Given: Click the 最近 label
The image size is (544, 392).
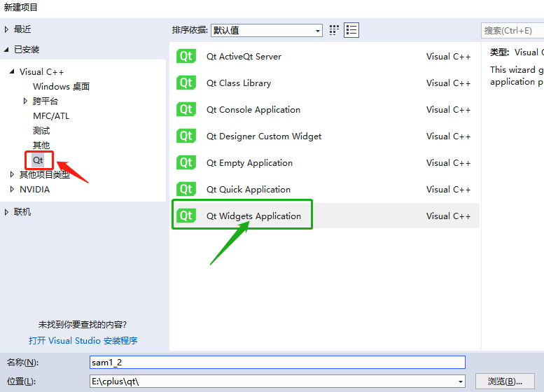Looking at the screenshot, I should coord(22,29).
